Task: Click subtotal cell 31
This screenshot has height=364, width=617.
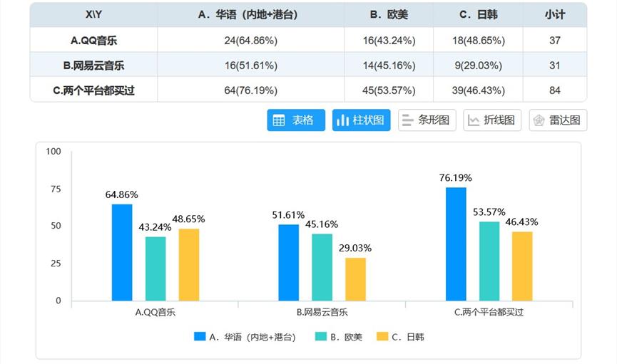Action: click(555, 66)
